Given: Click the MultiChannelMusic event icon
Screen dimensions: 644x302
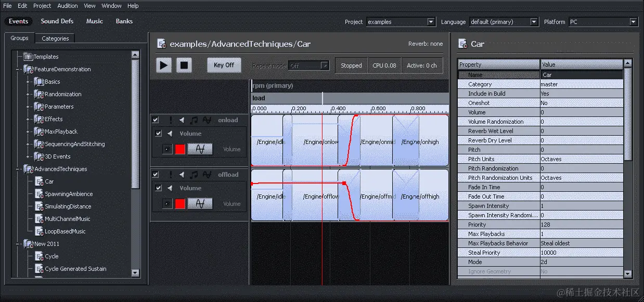Looking at the screenshot, I should click(39, 219).
